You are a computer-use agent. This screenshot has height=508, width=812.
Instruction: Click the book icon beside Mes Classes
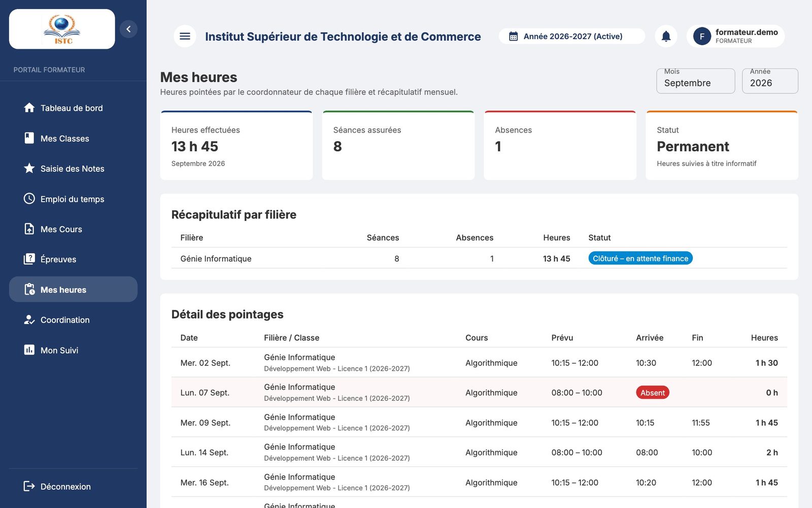tap(29, 138)
